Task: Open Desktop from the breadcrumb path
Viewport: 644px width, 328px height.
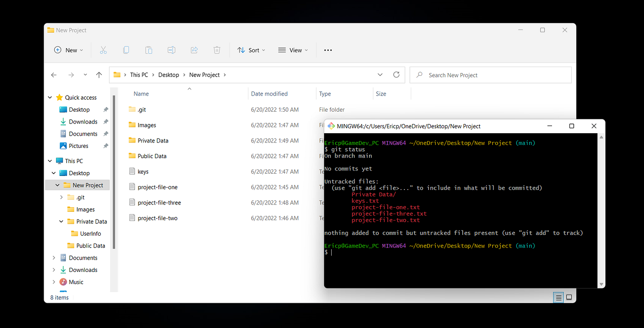Action: 168,74
